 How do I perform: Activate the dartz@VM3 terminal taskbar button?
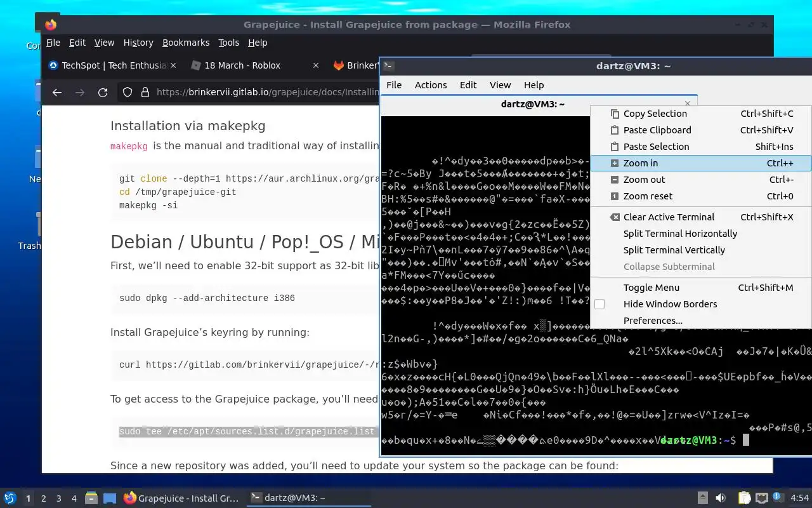308,498
